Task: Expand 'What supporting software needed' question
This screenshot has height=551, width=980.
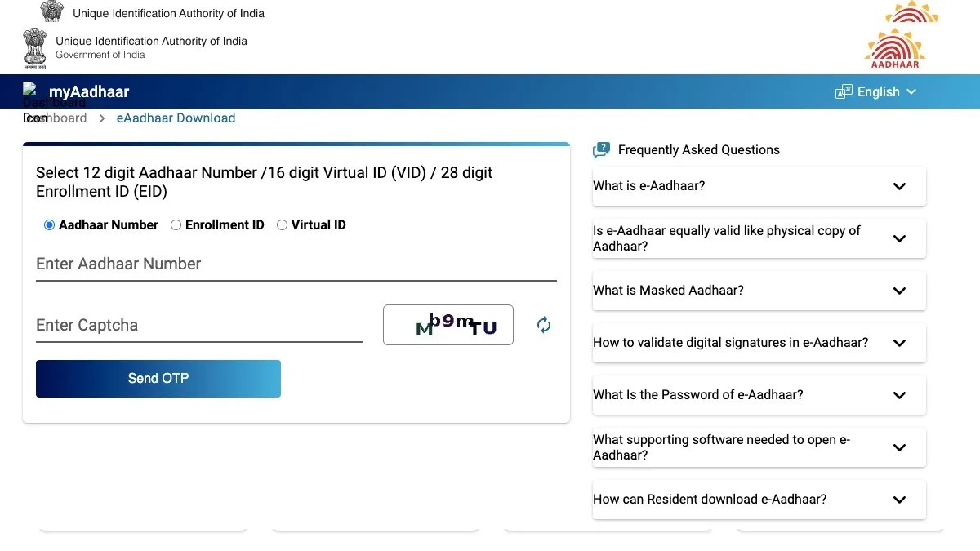Action: click(x=759, y=447)
